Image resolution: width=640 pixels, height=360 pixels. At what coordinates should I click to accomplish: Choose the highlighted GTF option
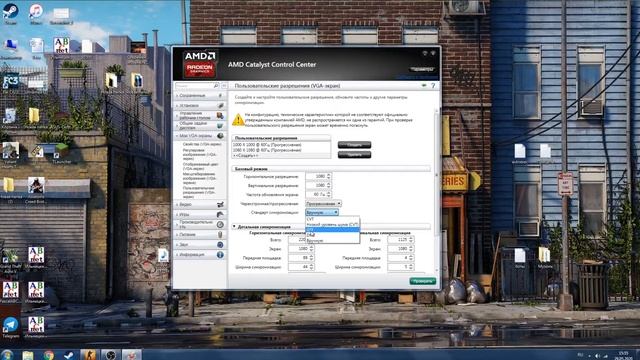pyautogui.click(x=332, y=230)
